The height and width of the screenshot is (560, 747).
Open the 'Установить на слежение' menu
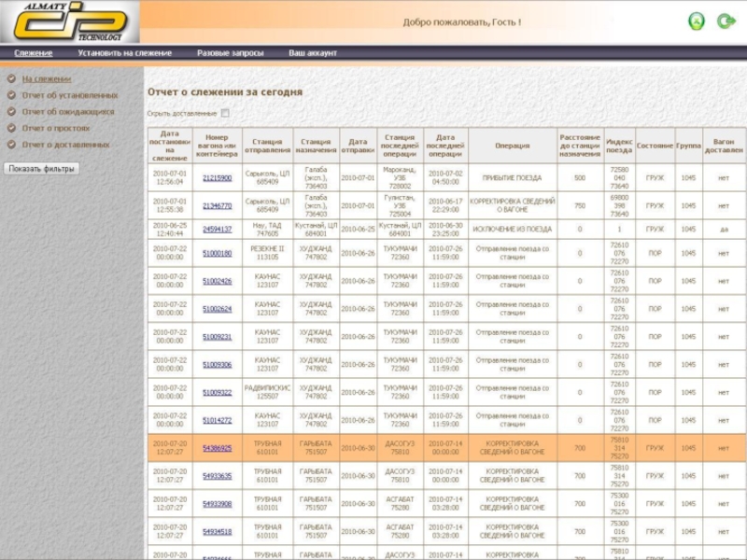[x=124, y=53]
